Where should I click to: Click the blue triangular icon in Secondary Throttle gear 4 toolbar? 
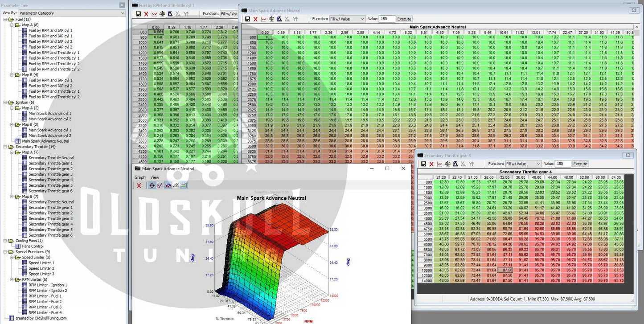click(455, 164)
